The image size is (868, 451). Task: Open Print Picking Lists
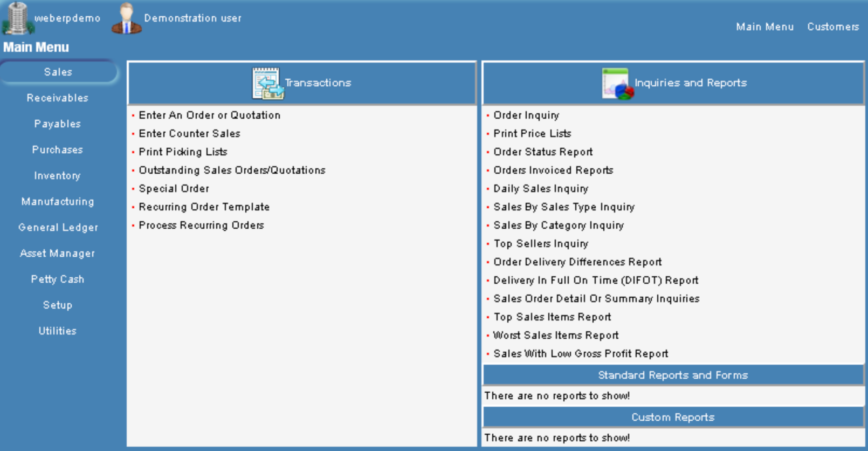click(x=183, y=152)
